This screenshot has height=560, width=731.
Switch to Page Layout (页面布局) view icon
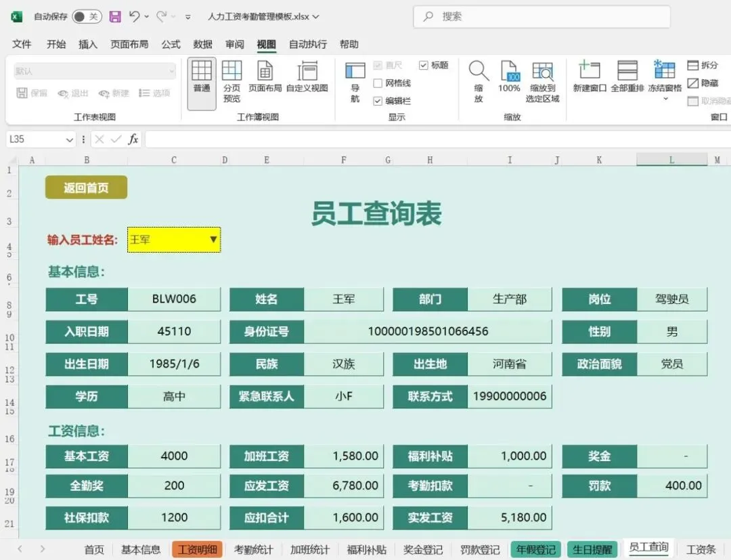(265, 77)
